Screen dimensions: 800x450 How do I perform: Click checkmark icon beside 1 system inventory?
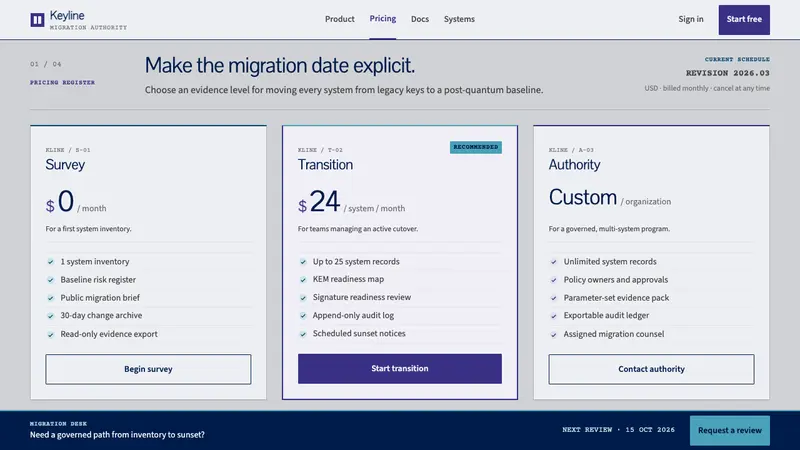pos(51,262)
